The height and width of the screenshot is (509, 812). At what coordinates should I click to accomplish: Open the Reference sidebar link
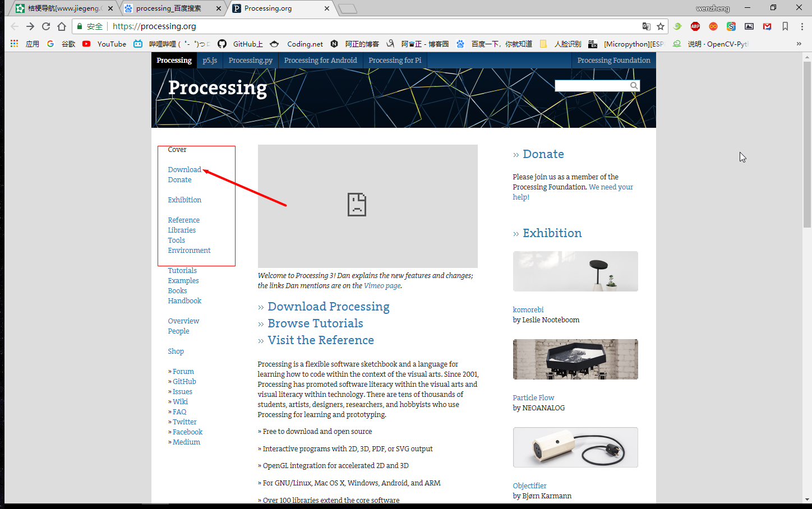click(183, 220)
